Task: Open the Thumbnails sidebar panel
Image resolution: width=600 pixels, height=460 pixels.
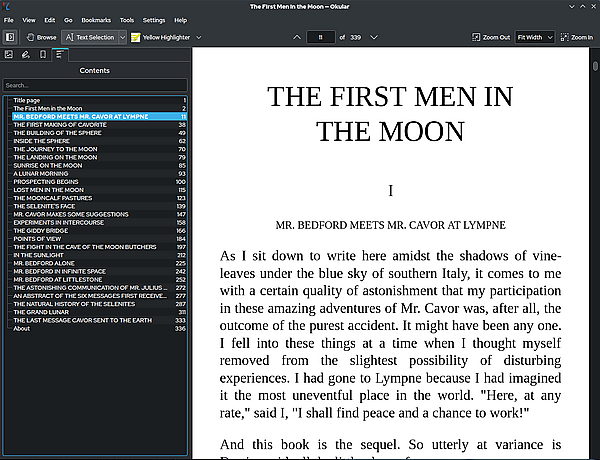Action: [x=9, y=54]
